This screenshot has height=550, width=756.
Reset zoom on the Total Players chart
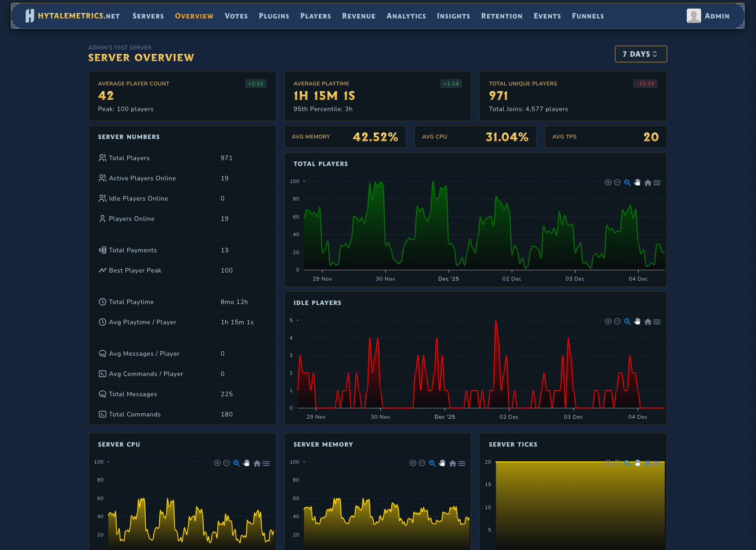click(648, 183)
